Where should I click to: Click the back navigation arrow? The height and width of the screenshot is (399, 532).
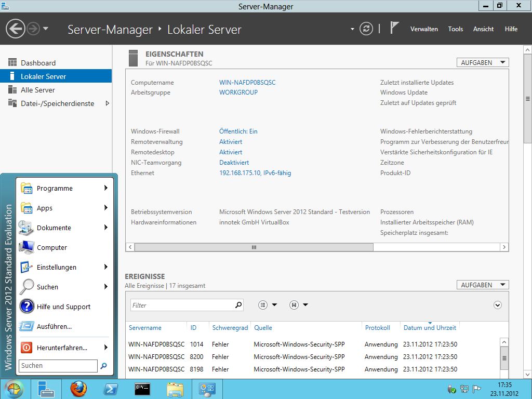(x=16, y=29)
